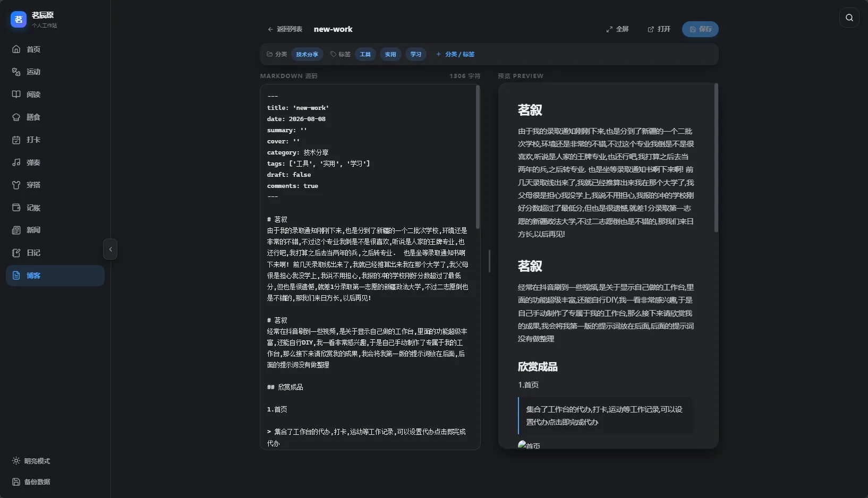The width and height of the screenshot is (868, 498).
Task: Click the '## 欣赏成品' line in the editor
Action: click(285, 387)
